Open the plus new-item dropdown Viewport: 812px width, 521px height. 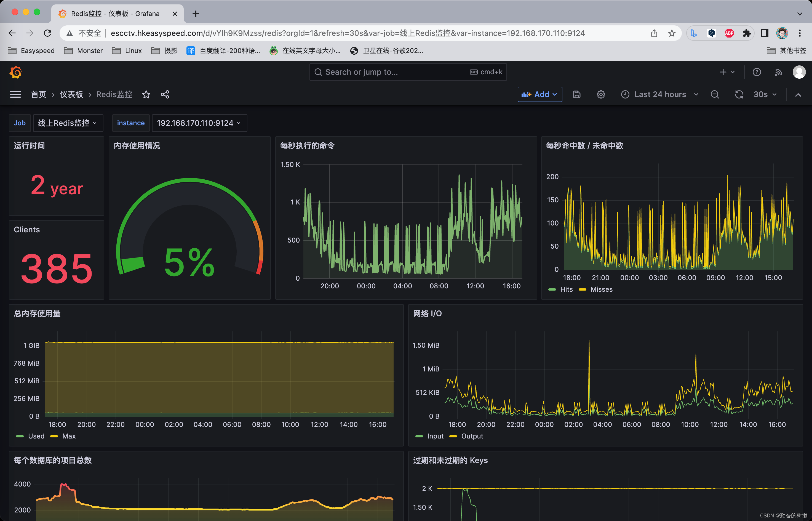(727, 72)
